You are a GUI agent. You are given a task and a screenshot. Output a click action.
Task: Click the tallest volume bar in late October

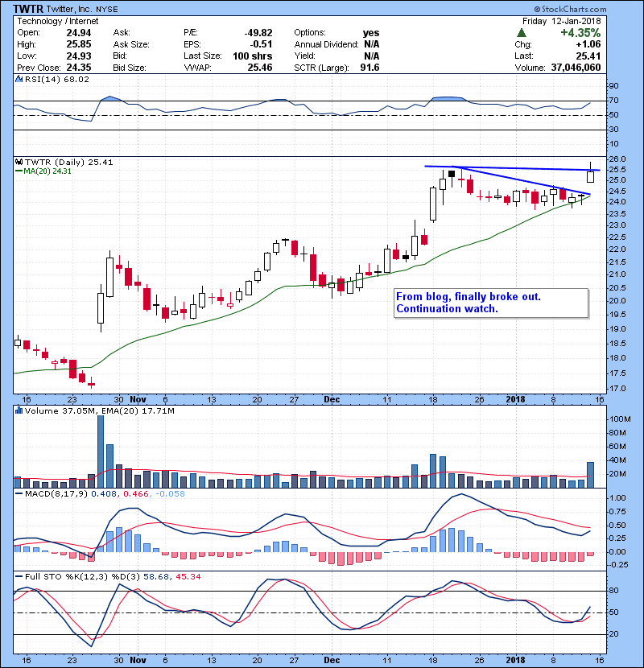click(101, 452)
